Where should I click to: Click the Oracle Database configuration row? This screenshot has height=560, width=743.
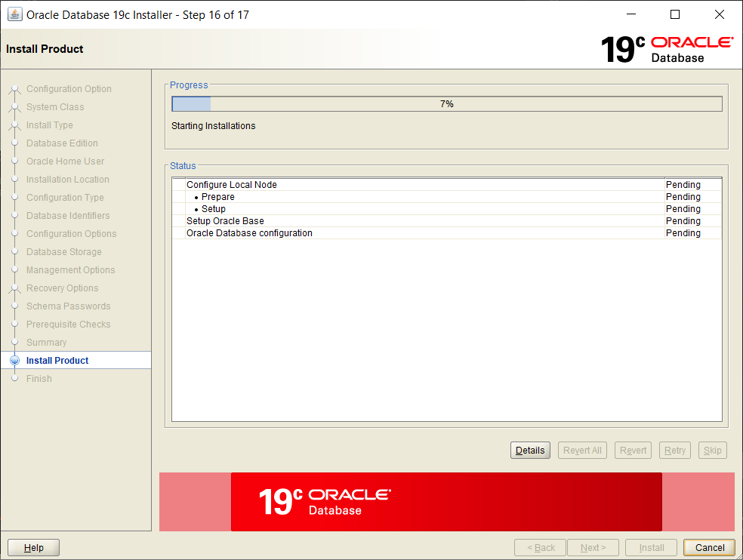coord(447,233)
